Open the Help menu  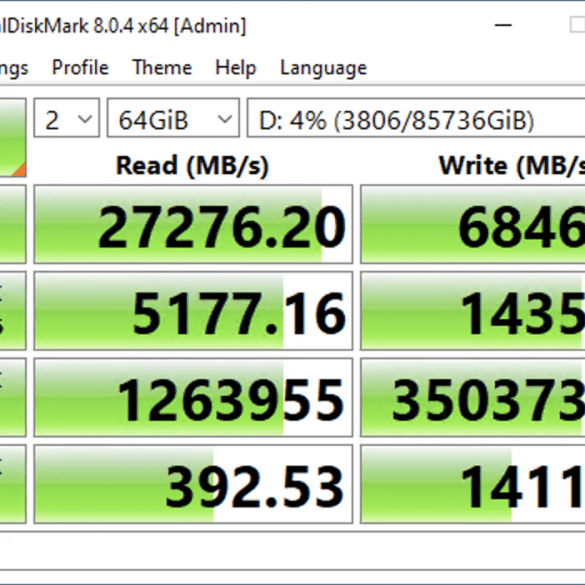236,68
